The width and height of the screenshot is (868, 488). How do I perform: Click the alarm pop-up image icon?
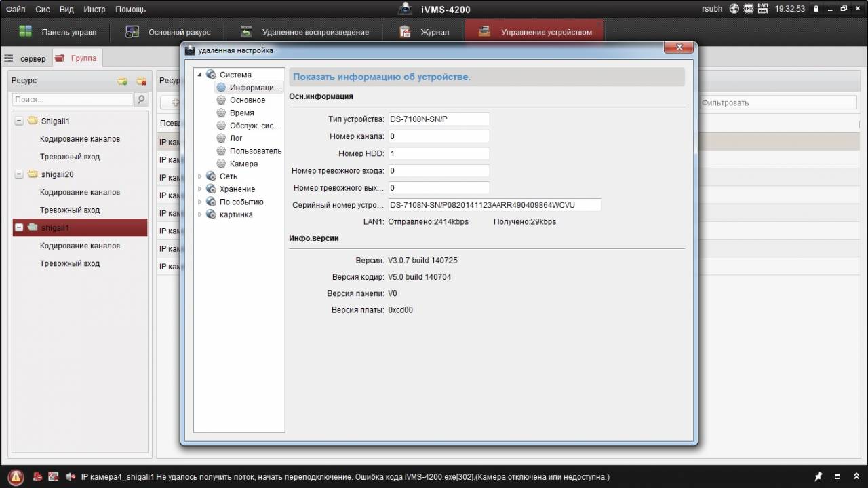pyautogui.click(x=54, y=477)
